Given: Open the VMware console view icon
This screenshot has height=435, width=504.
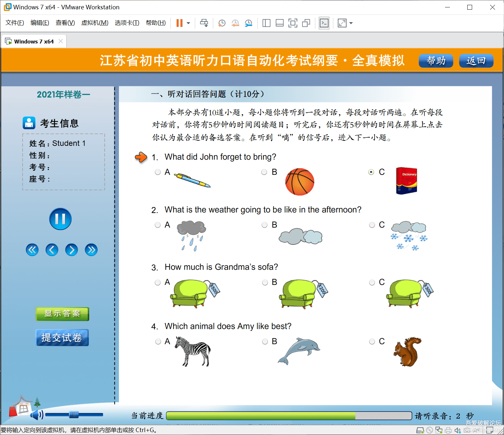Looking at the screenshot, I should tap(324, 23).
